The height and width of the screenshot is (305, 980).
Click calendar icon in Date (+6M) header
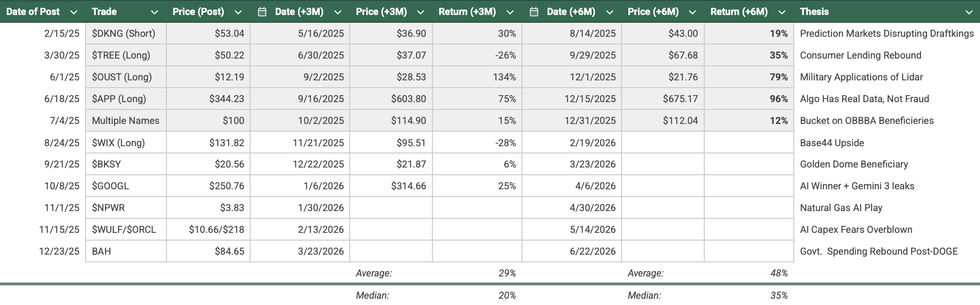pos(534,12)
